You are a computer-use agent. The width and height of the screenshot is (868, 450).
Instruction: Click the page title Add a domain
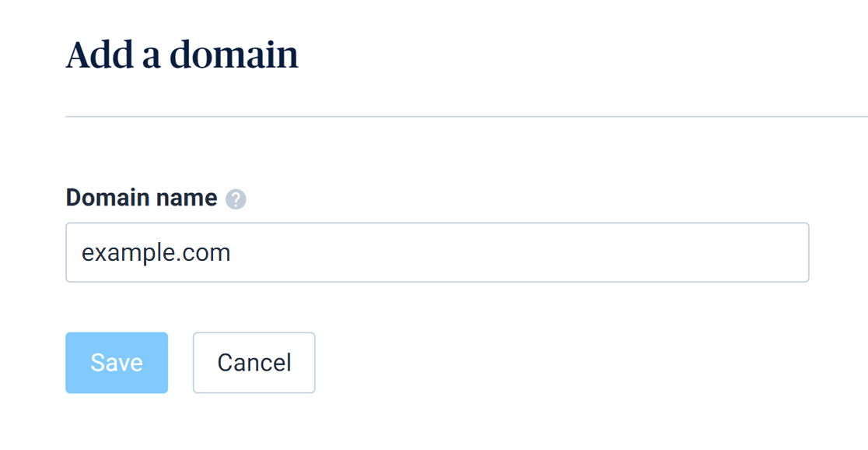[182, 54]
